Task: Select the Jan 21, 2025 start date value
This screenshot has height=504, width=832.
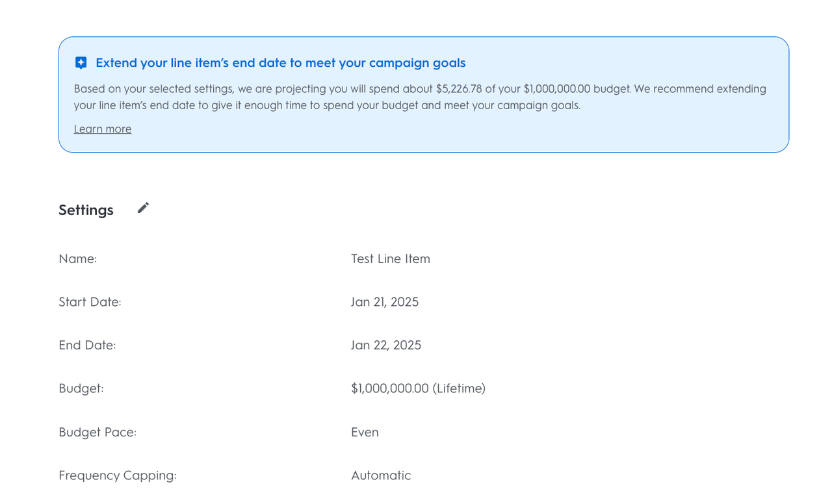Action: click(385, 302)
